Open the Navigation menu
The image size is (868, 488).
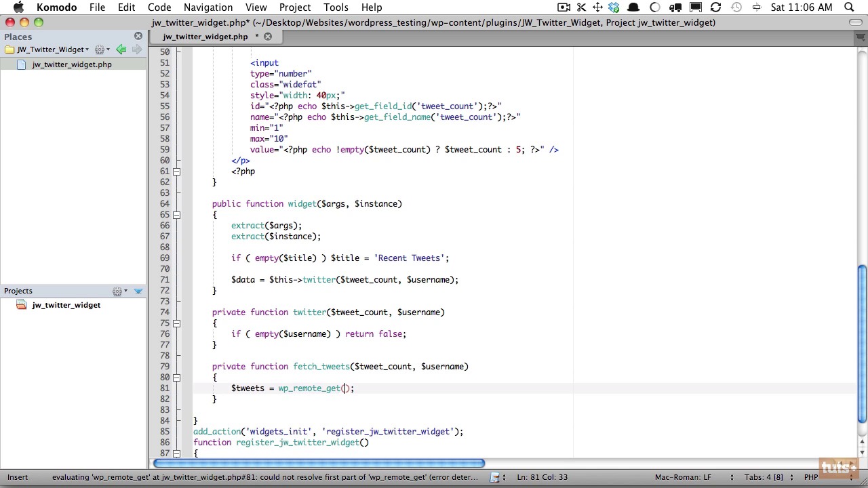coord(208,7)
